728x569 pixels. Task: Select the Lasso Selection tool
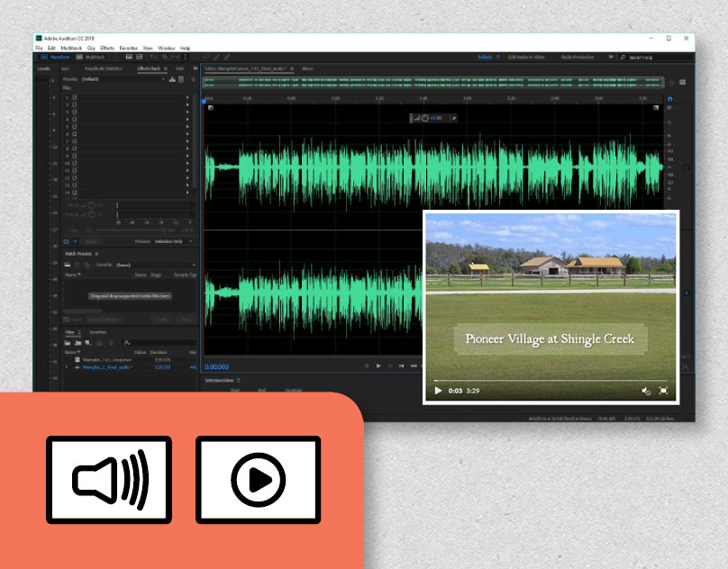pyautogui.click(x=206, y=57)
